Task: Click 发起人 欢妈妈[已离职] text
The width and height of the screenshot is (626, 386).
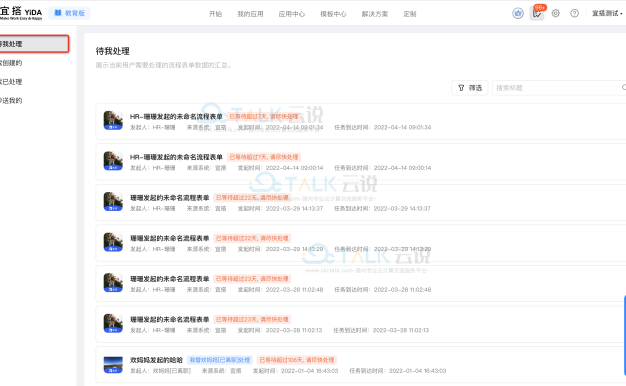Action: click(160, 371)
